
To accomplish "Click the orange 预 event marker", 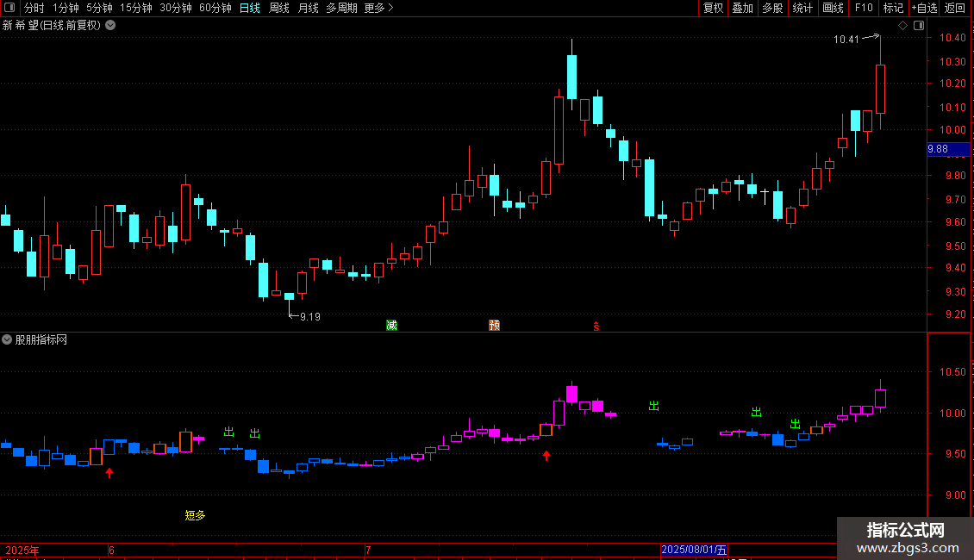I will click(495, 326).
